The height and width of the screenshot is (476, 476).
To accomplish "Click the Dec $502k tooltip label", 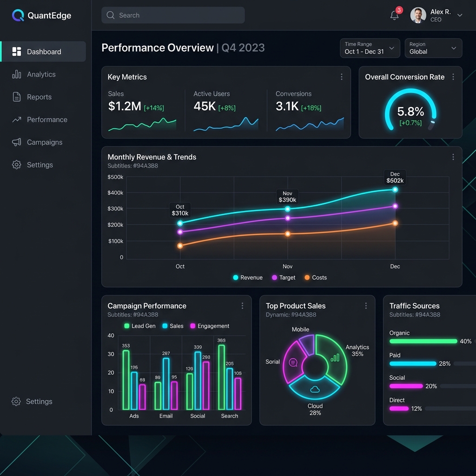I will (x=395, y=177).
